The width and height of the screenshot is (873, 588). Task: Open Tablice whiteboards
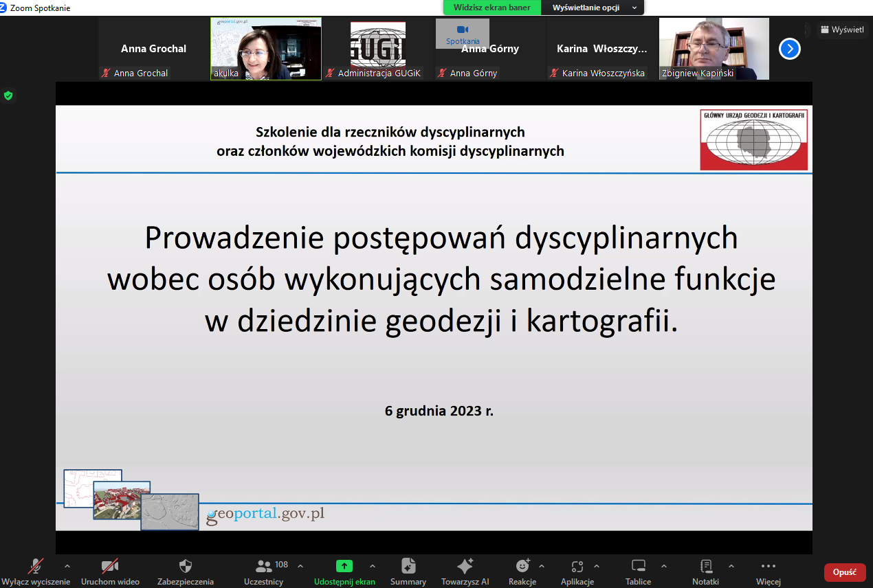(638, 567)
